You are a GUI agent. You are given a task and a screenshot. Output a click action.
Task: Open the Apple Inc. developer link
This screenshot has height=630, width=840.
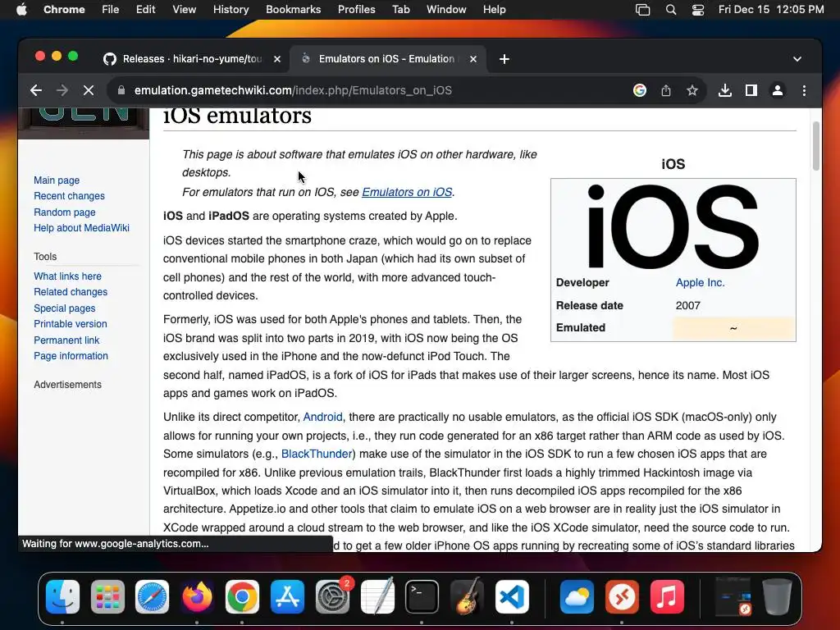point(700,282)
